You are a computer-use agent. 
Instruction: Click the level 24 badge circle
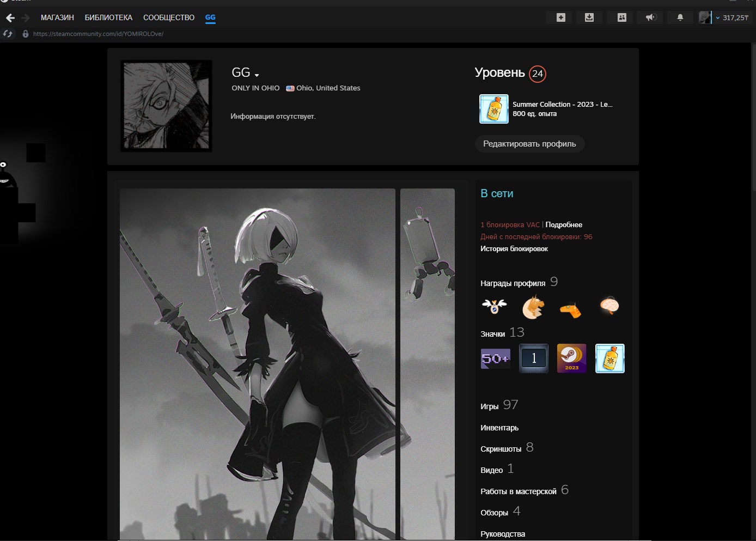click(538, 74)
